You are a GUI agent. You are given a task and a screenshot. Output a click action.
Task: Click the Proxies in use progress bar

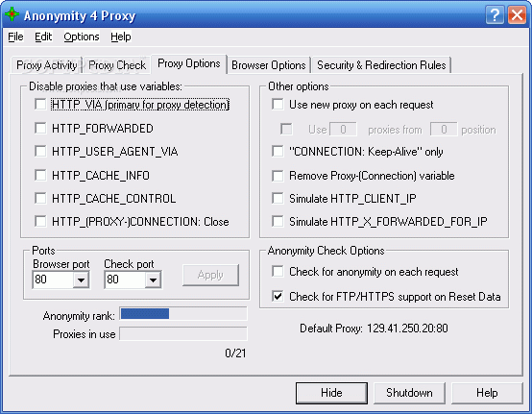point(183,333)
